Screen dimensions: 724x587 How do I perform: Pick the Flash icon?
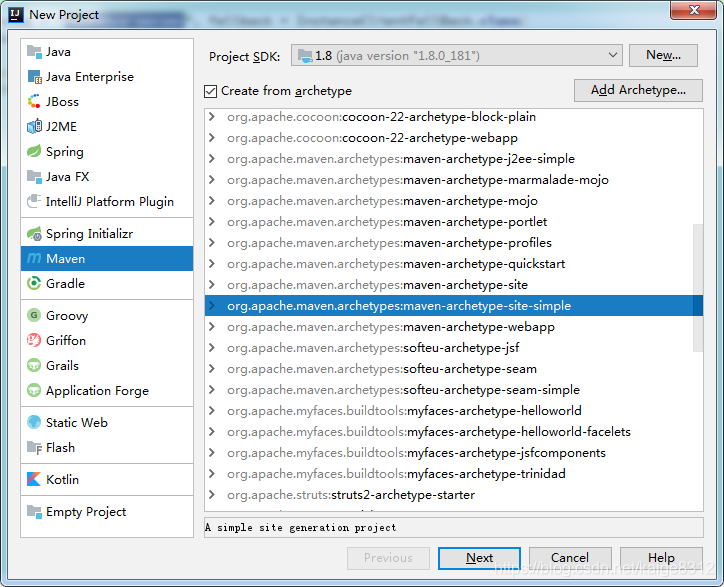pos(34,447)
